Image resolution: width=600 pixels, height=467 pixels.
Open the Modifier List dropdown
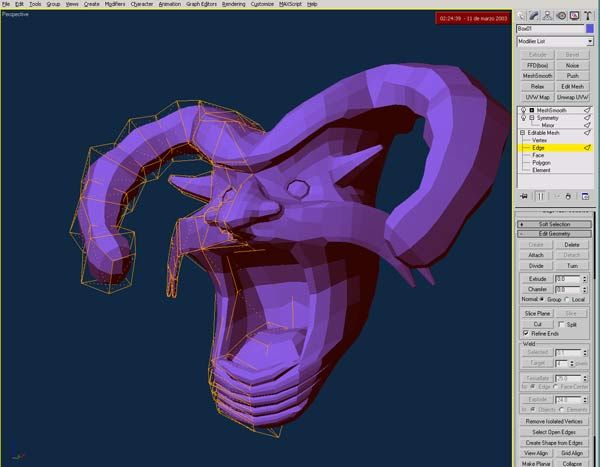click(590, 41)
